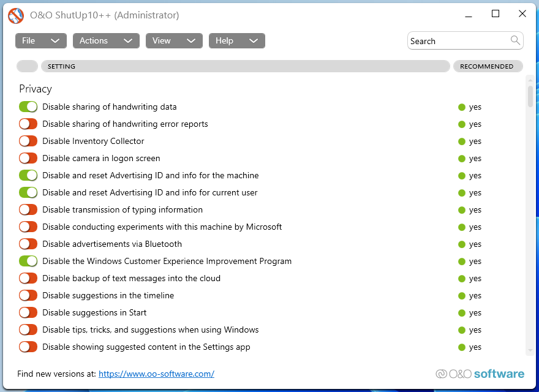
Task: Click green dot beside Bluetooth advertisements row
Action: (x=462, y=244)
